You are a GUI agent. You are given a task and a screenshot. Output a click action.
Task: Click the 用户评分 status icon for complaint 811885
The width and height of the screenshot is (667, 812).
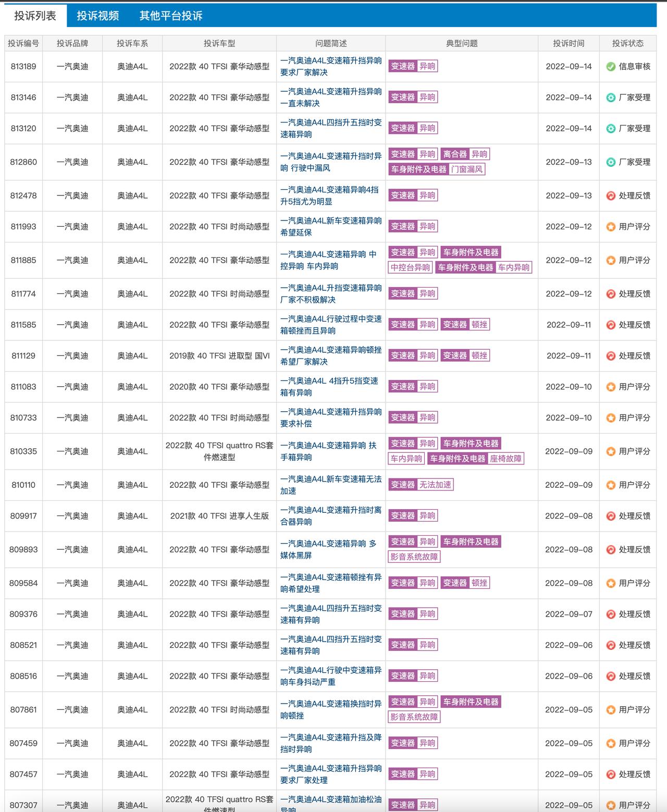[611, 260]
